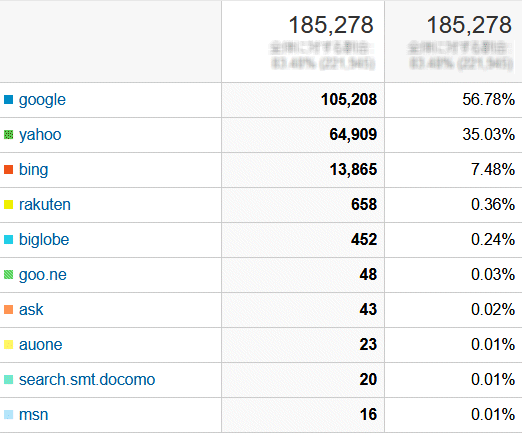Image resolution: width=522 pixels, height=434 pixels.
Task: Open the google source link
Action: coord(42,100)
